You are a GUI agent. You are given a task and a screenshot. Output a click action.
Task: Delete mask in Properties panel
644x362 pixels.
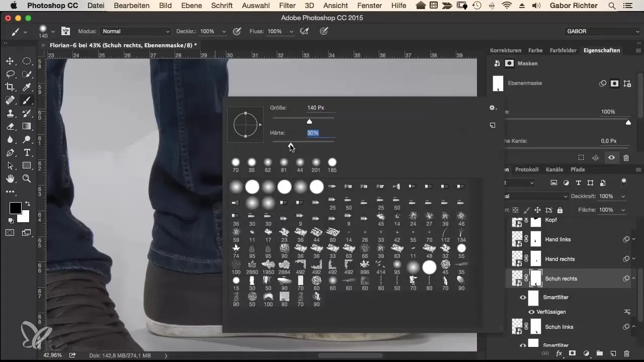click(626, 157)
